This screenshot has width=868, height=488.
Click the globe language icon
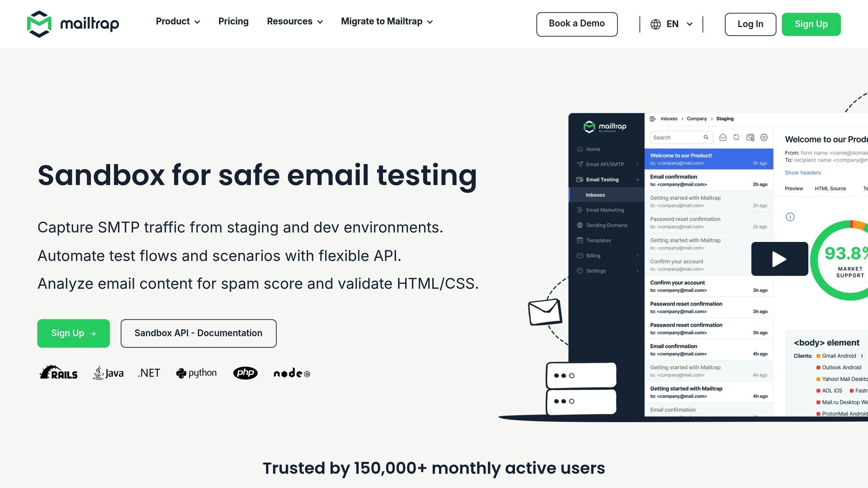click(x=656, y=25)
